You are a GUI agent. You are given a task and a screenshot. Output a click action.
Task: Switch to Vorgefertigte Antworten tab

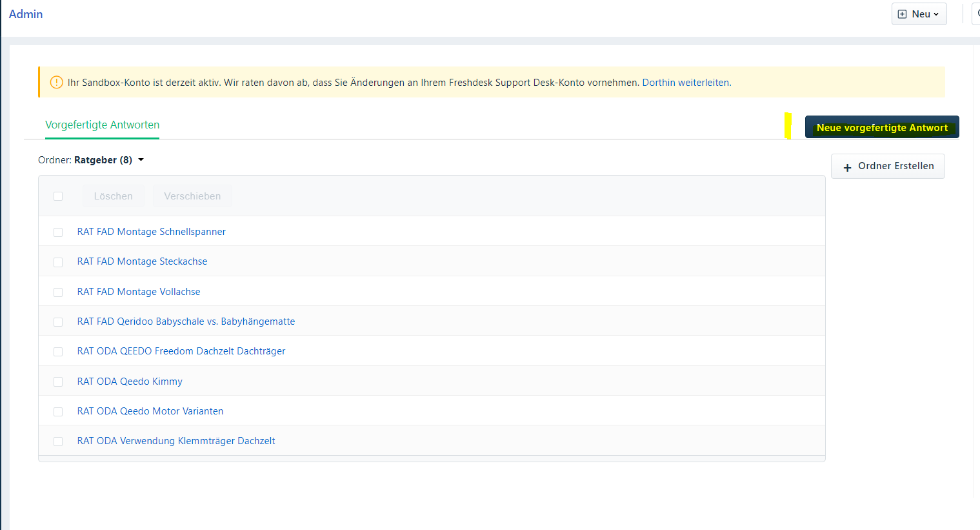[x=102, y=125]
